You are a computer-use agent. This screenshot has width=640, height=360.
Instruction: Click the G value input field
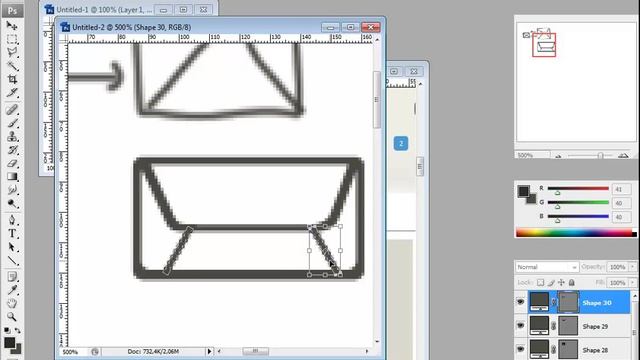621,203
